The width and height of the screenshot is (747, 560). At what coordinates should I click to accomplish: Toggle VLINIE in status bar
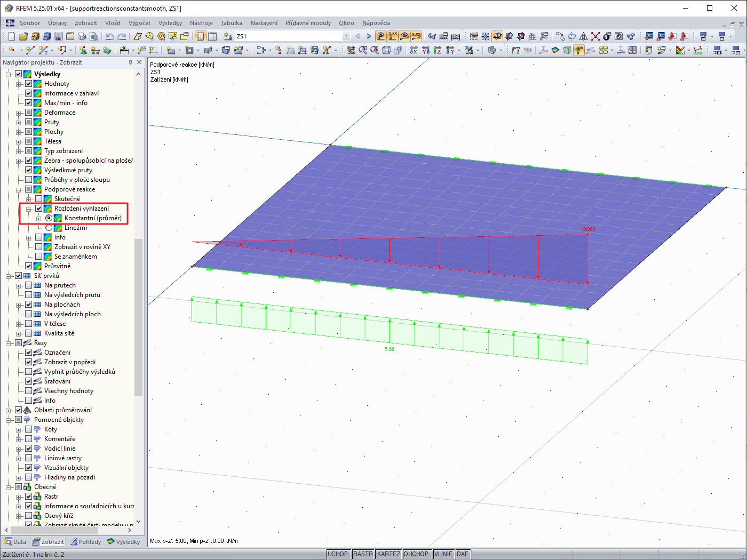(x=443, y=554)
